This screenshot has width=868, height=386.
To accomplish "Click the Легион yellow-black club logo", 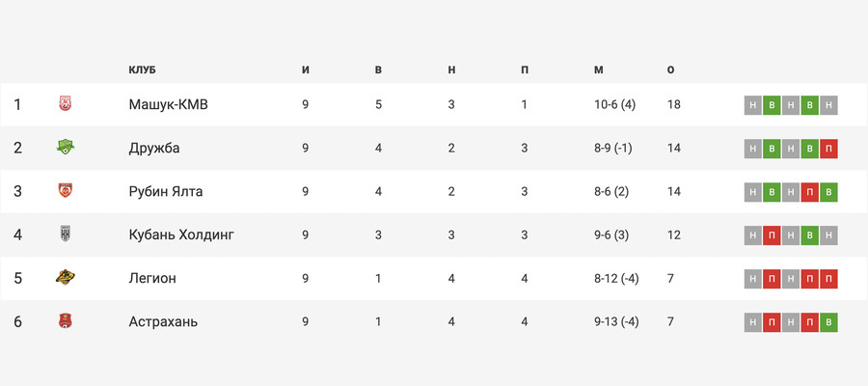I will [66, 277].
